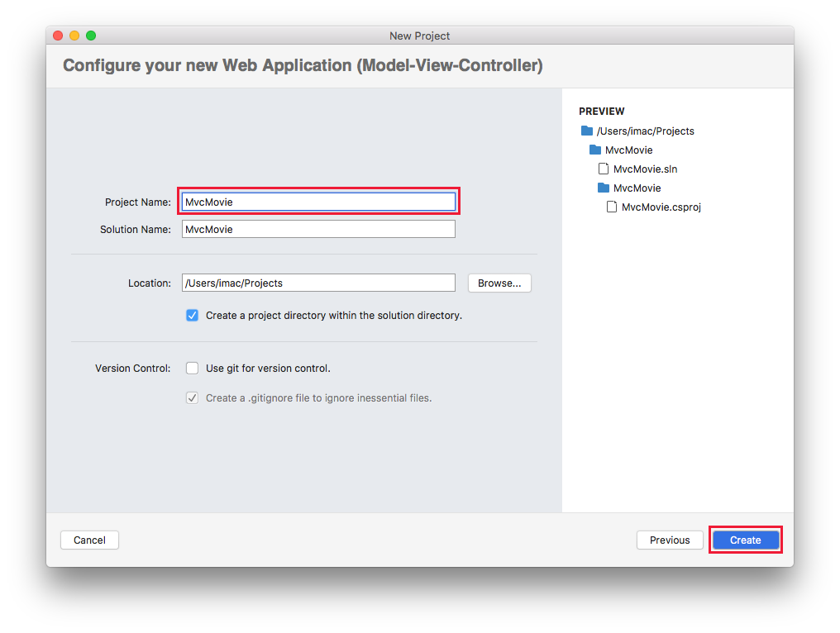Click the MvcMovie.sln file icon
This screenshot has height=633, width=840.
click(x=604, y=169)
